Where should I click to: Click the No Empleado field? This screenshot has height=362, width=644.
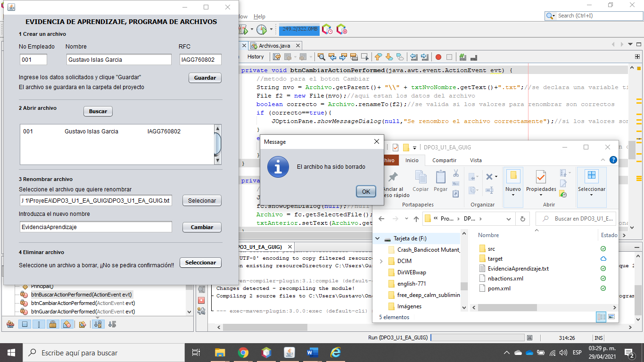[x=33, y=59]
